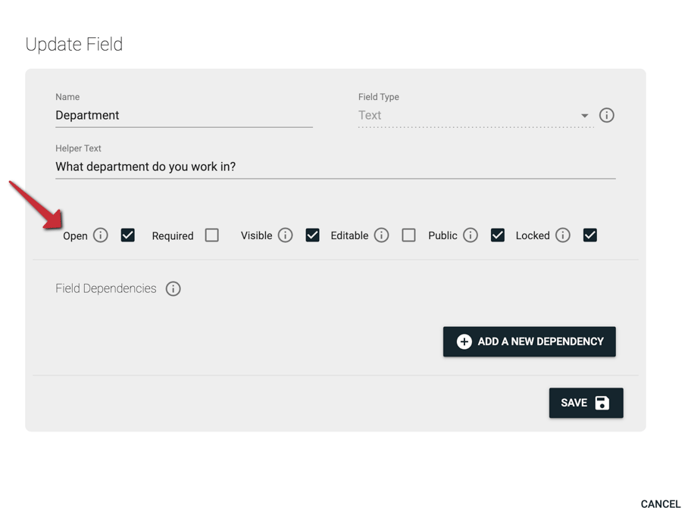Cancel the Update Field dialog
Image resolution: width=688 pixels, height=517 pixels.
click(660, 504)
